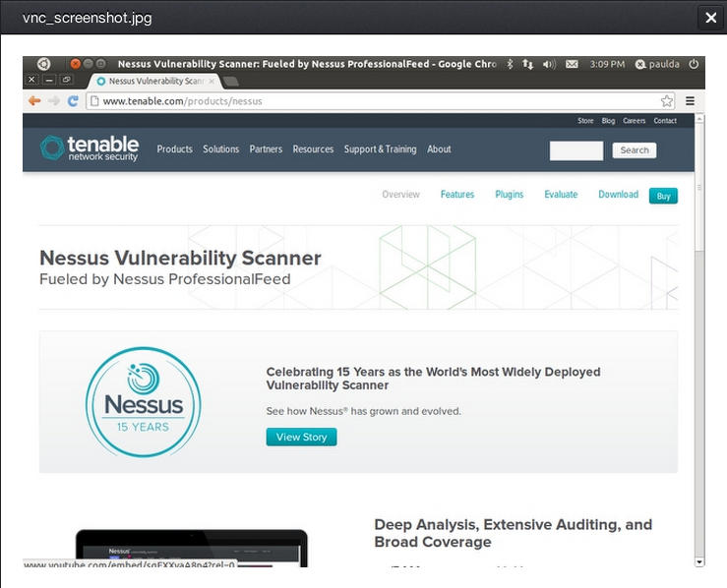Click the power session icon
This screenshot has height=588, width=727.
[694, 64]
